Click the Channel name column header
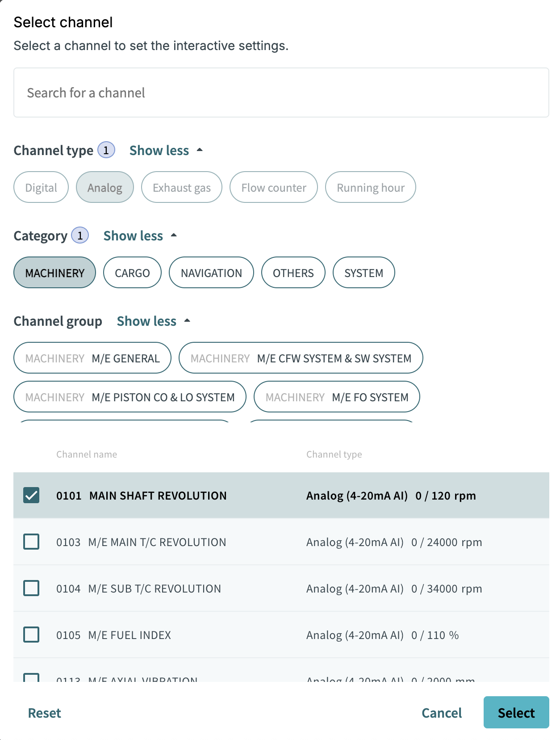Screen dimensions: 560x740 [87, 454]
